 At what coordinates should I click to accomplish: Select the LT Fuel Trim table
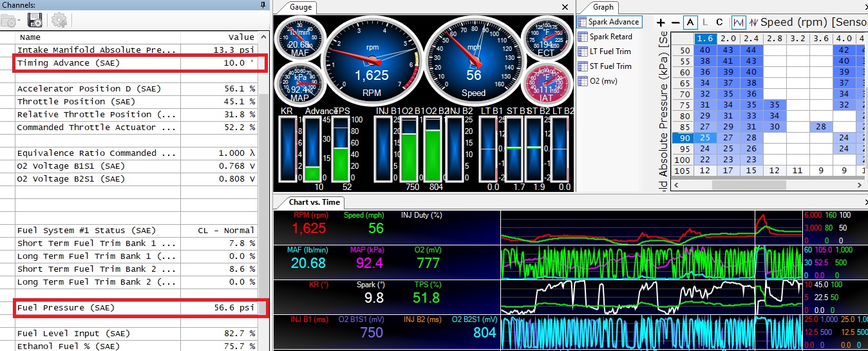coord(610,52)
